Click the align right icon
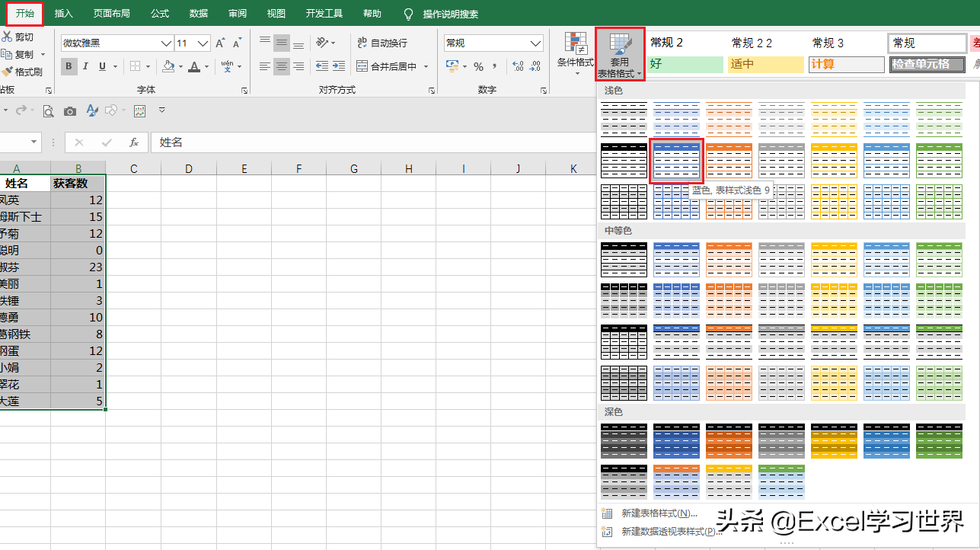980x550 pixels. coord(298,66)
